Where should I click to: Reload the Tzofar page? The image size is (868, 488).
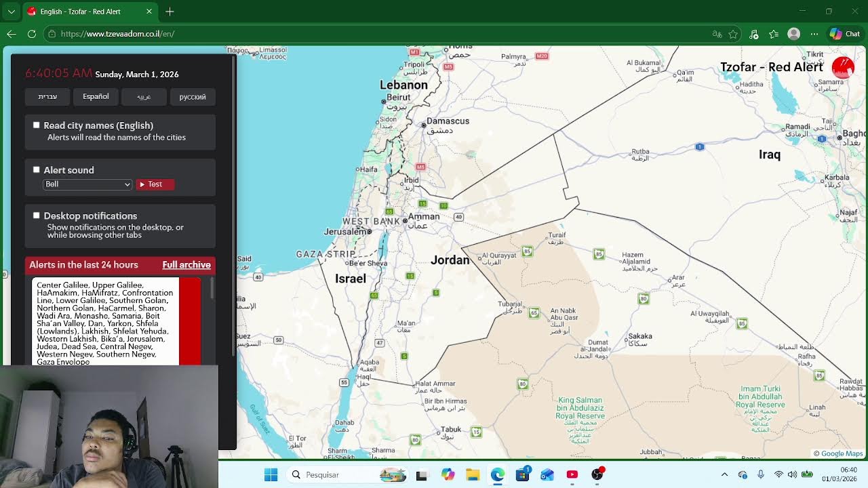pyautogui.click(x=32, y=34)
